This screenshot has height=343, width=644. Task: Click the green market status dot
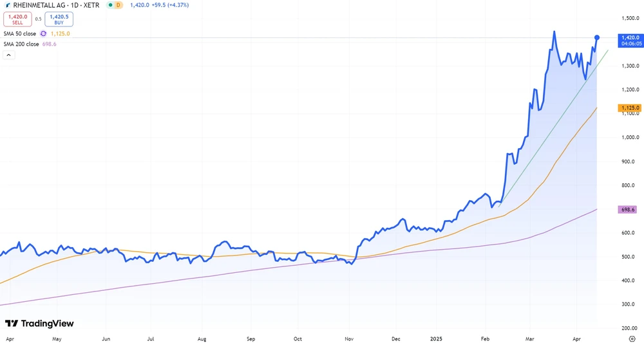110,5
